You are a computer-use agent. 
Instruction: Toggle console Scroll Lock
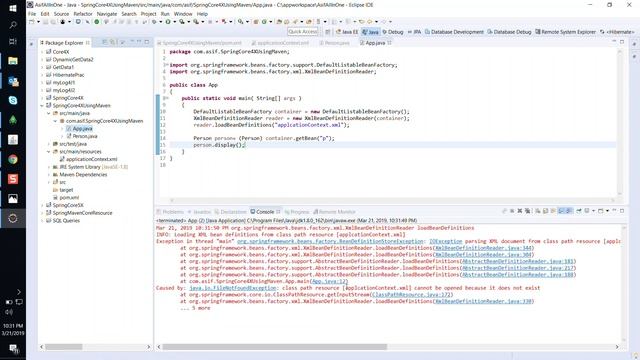pos(545,211)
